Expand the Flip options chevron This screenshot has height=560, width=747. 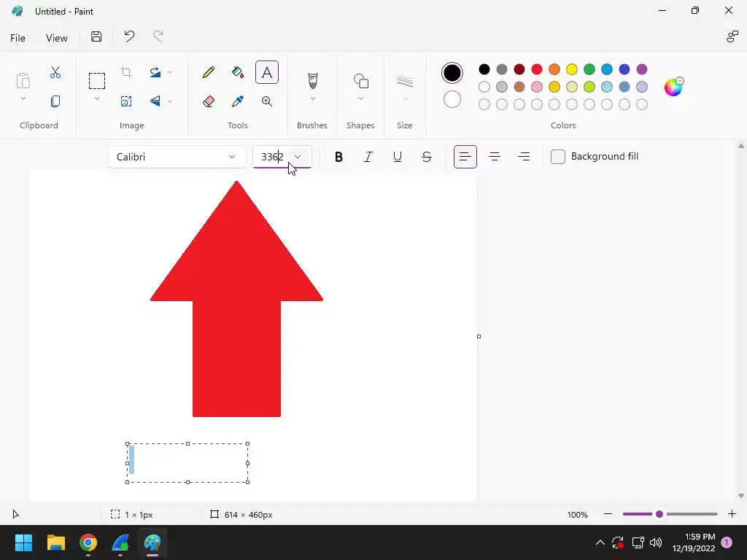tap(170, 101)
